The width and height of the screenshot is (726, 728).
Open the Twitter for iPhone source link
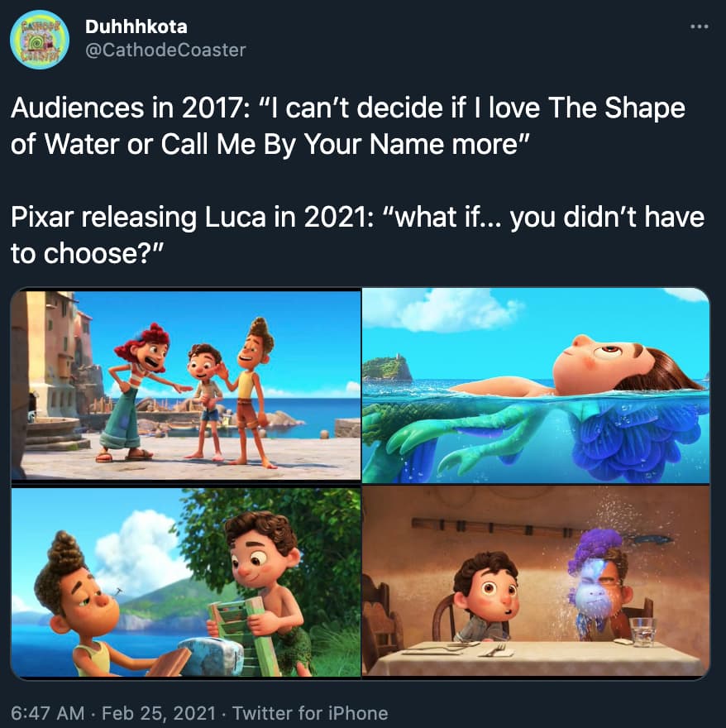point(310,712)
